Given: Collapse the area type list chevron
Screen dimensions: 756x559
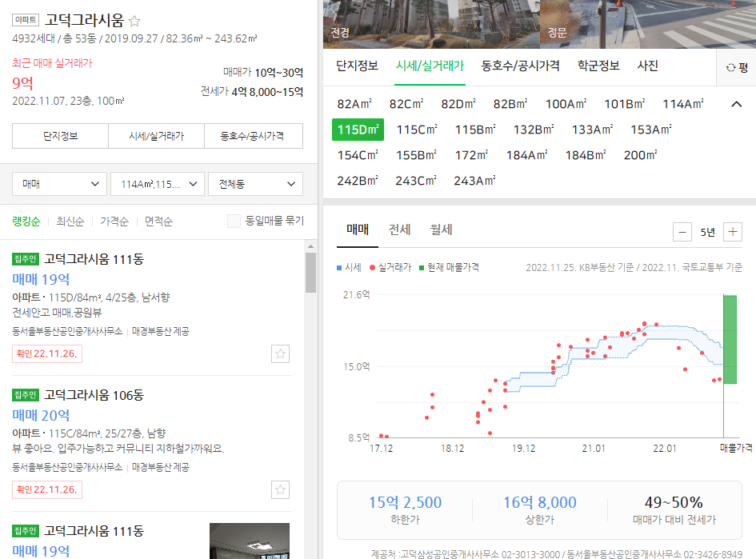Looking at the screenshot, I should point(736,104).
